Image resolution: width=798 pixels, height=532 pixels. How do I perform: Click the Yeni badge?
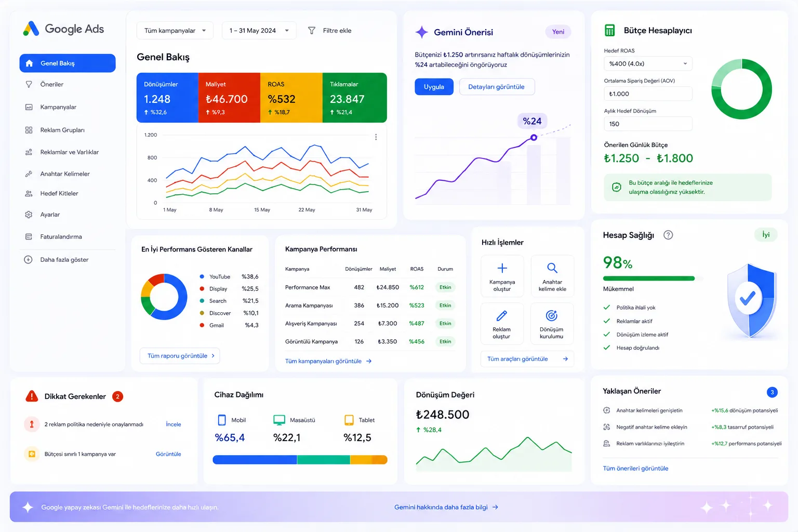point(558,32)
